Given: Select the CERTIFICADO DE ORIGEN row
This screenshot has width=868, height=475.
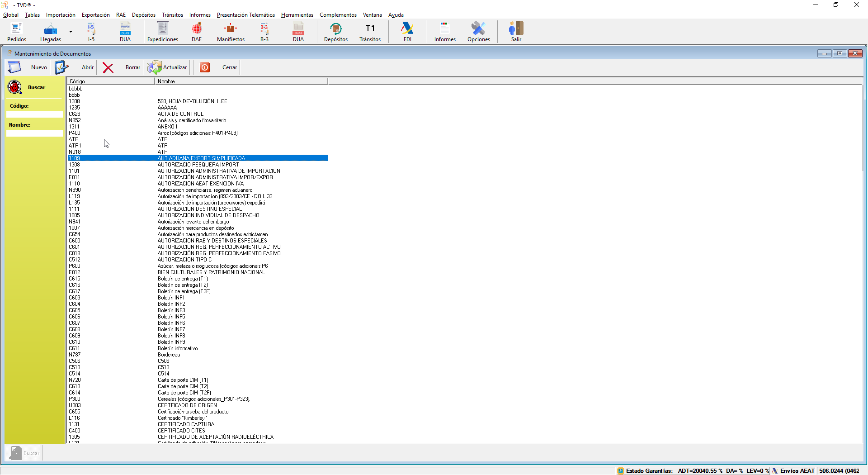Looking at the screenshot, I should pos(187,405).
